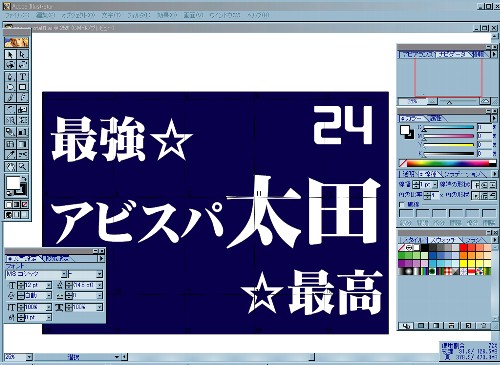This screenshot has width=500, height=365.
Task: Select the Eyedropper tool
Action: tap(10, 155)
